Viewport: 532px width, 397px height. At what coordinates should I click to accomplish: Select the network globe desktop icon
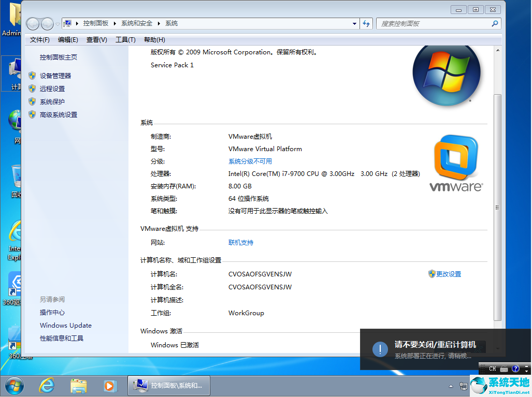click(x=15, y=127)
